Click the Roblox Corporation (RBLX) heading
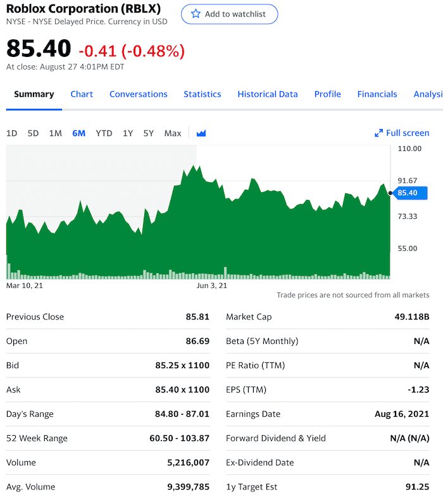This screenshot has height=504, width=443. click(x=84, y=9)
